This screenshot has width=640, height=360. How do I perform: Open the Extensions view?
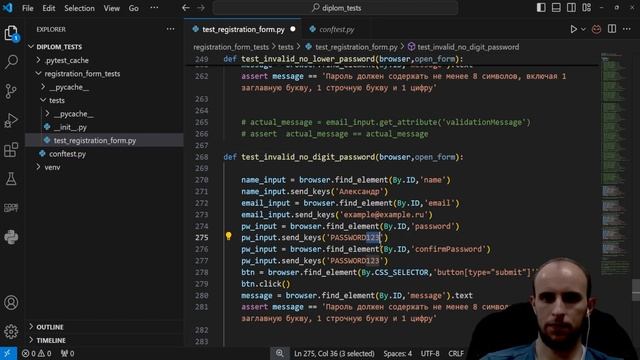[11, 150]
